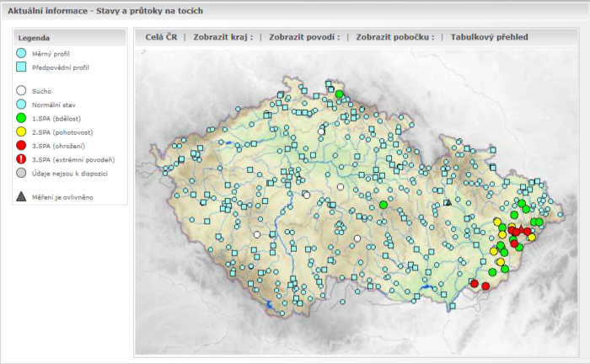The width and height of the screenshot is (590, 364).
Task: Click the yellow 2.SPA (pohotovost) legend circle
Action: tap(21, 132)
